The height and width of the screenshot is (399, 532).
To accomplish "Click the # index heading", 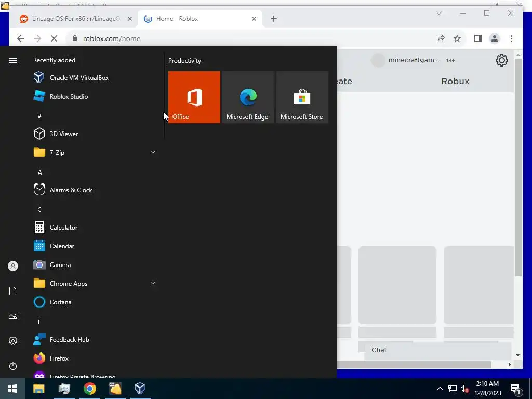I will pos(39,116).
